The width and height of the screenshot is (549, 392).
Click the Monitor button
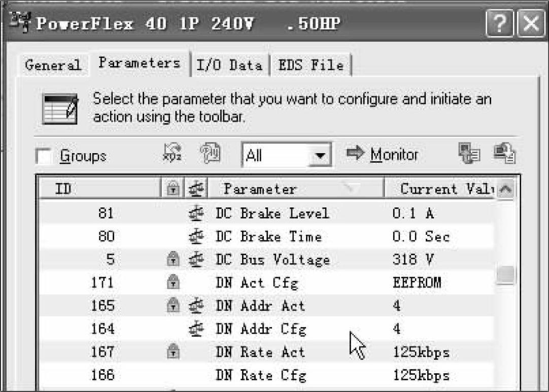coord(383,154)
